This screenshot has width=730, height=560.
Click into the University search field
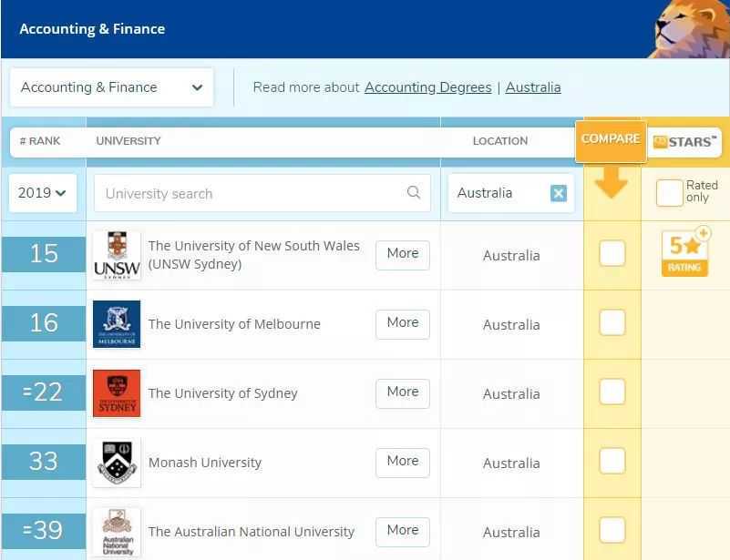coord(251,193)
